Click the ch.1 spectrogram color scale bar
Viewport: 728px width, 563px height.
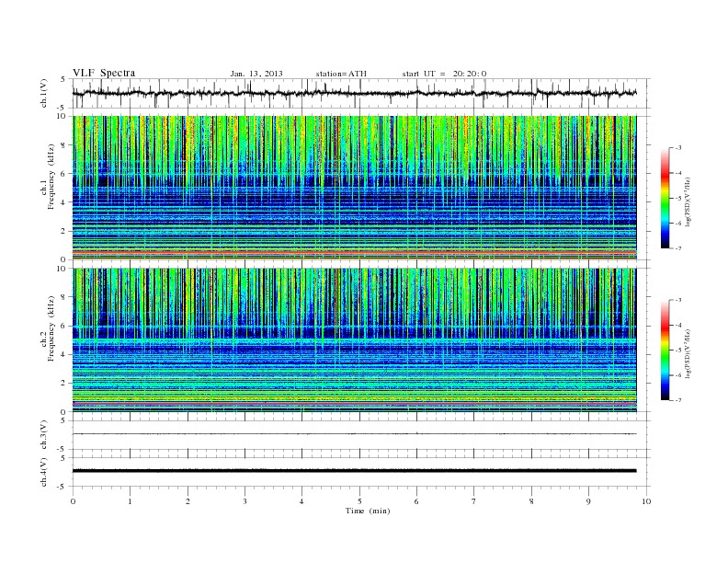[665, 199]
